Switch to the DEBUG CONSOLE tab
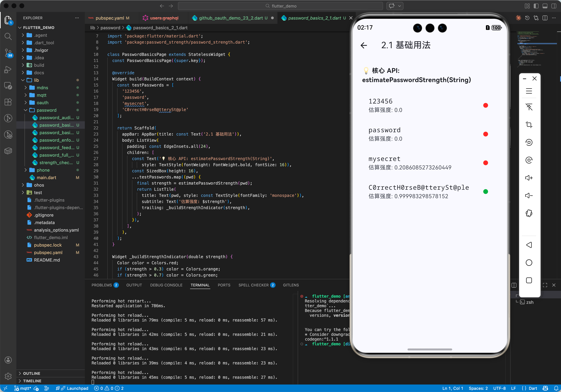 [x=166, y=285]
